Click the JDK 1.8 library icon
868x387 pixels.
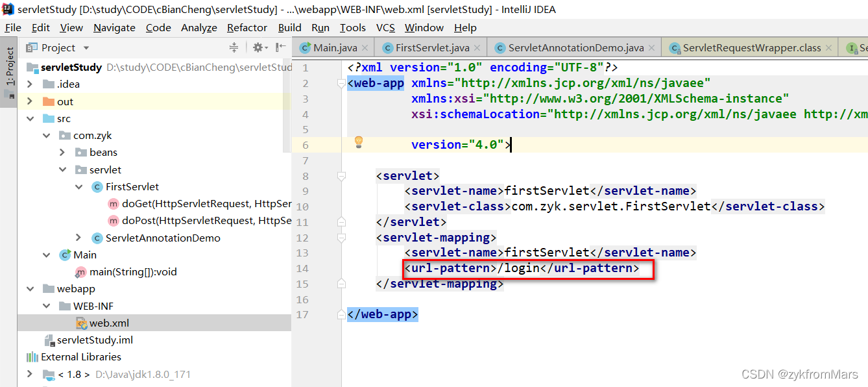tap(49, 375)
